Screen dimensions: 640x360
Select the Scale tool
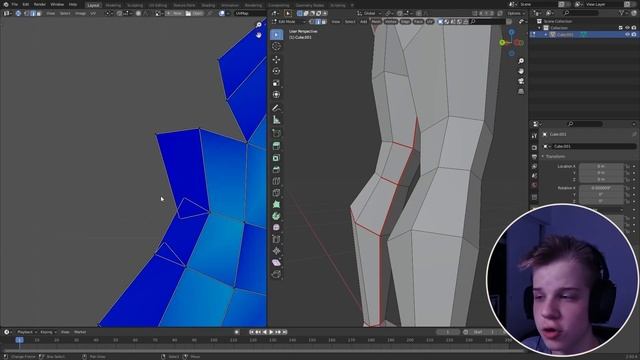click(276, 83)
